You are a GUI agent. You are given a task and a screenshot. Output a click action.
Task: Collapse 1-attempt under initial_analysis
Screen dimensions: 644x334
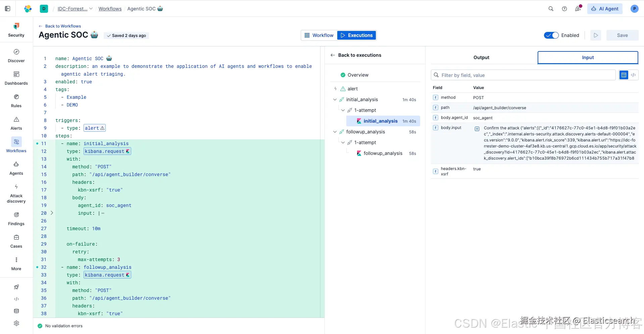point(343,110)
